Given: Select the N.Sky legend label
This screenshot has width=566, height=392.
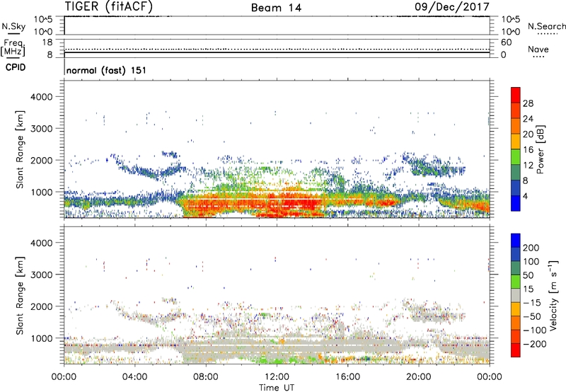Looking at the screenshot, I should pos(13,26).
